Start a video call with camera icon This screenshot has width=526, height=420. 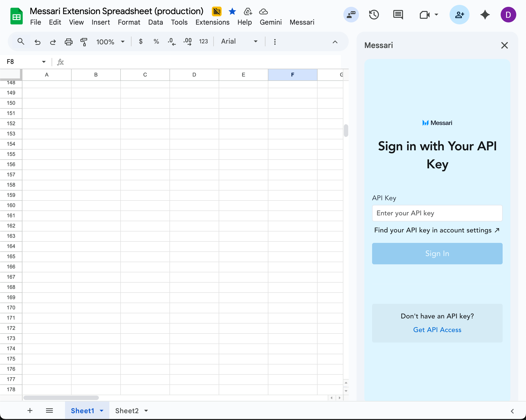(425, 15)
